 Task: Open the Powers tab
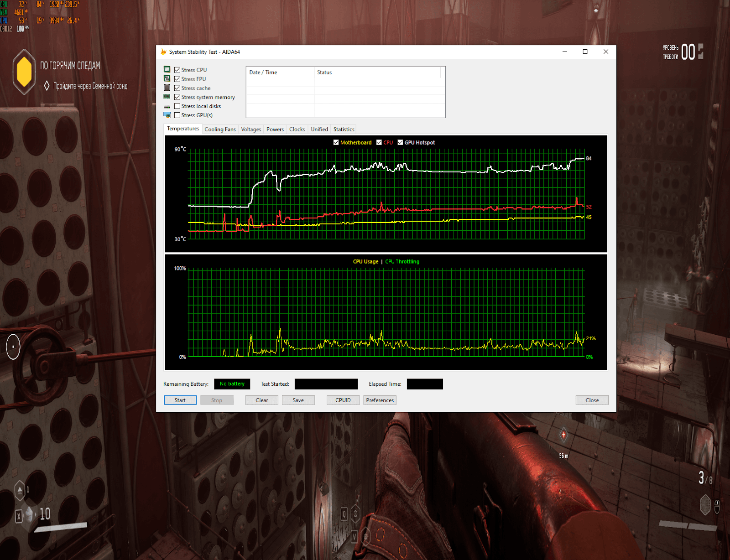click(275, 130)
